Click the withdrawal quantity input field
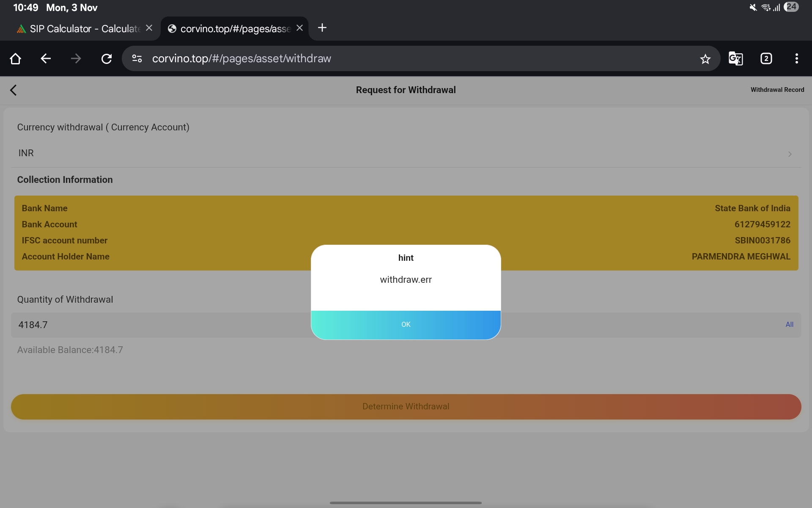Image resolution: width=812 pixels, height=508 pixels. tap(161, 325)
